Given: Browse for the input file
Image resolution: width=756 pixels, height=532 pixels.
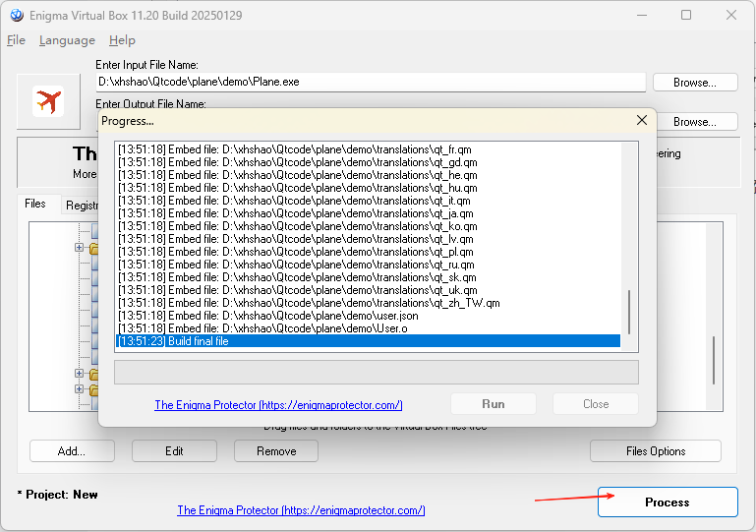Looking at the screenshot, I should [x=695, y=83].
